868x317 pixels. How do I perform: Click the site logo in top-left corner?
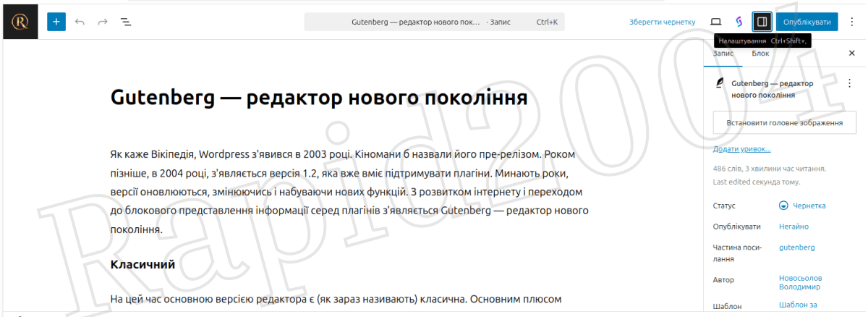click(19, 22)
